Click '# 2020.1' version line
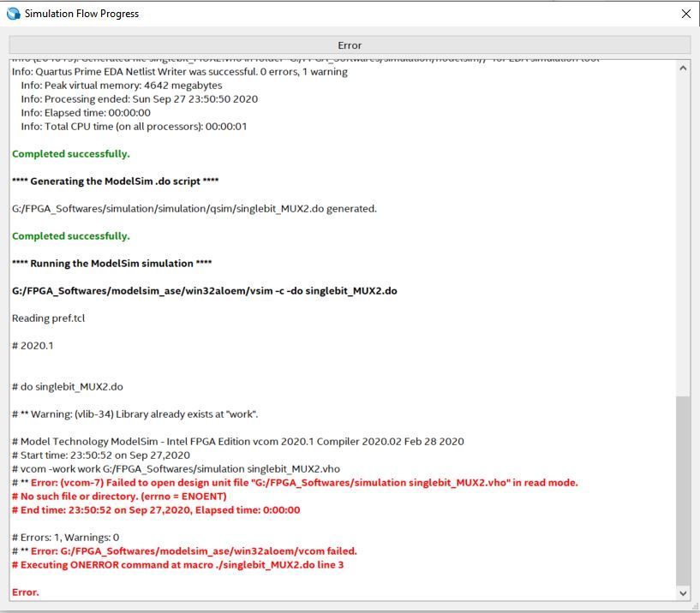Screen dimensions: 700x613 pos(33,346)
